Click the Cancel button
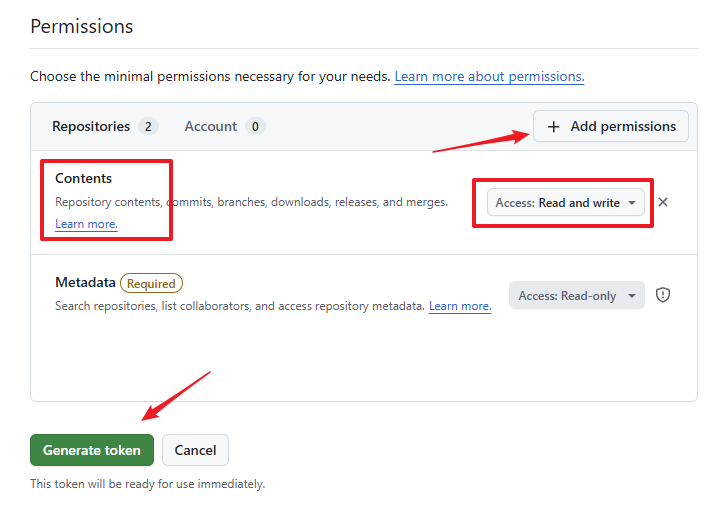Image resolution: width=708 pixels, height=509 pixels. click(x=195, y=450)
